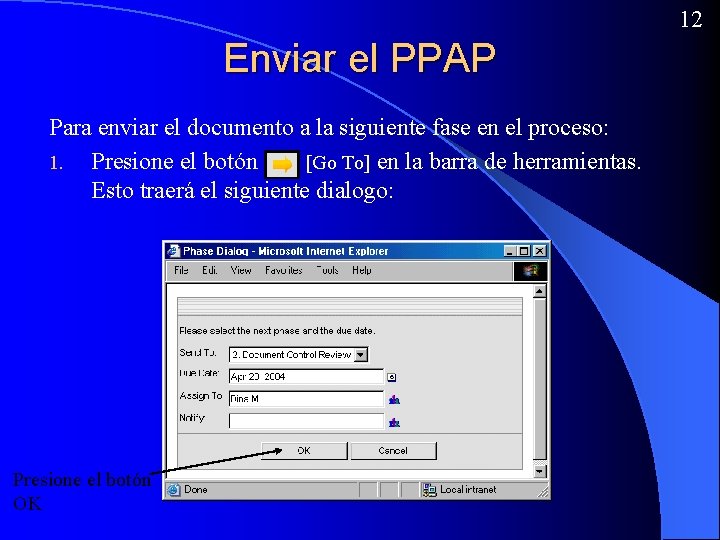Screen dimensions: 720x540
Task: Open the Tools menu
Action: 327,270
